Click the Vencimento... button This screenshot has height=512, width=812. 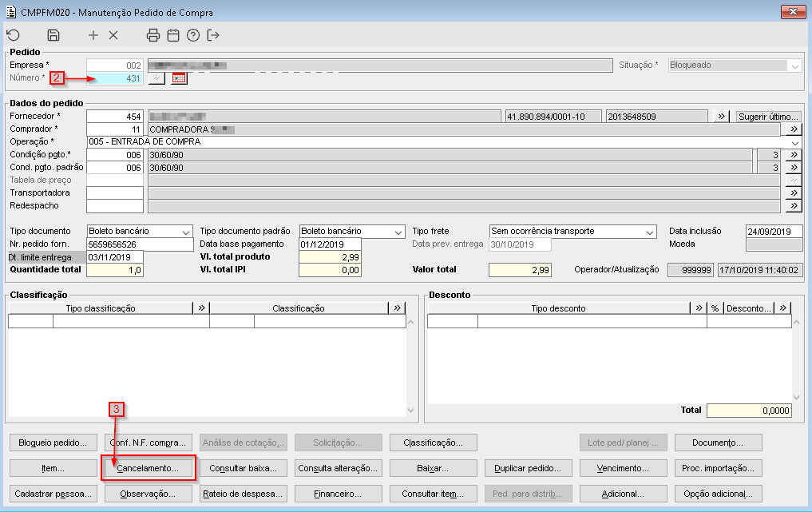pyautogui.click(x=623, y=468)
